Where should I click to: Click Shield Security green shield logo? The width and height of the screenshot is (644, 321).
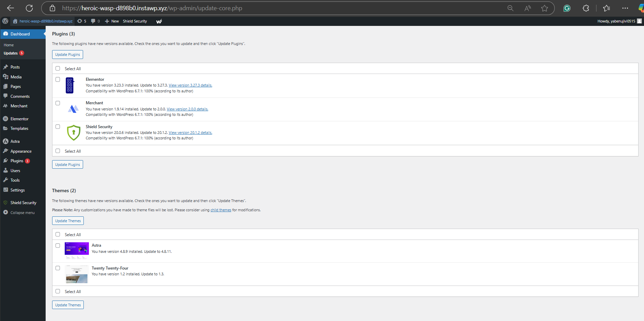(74, 133)
